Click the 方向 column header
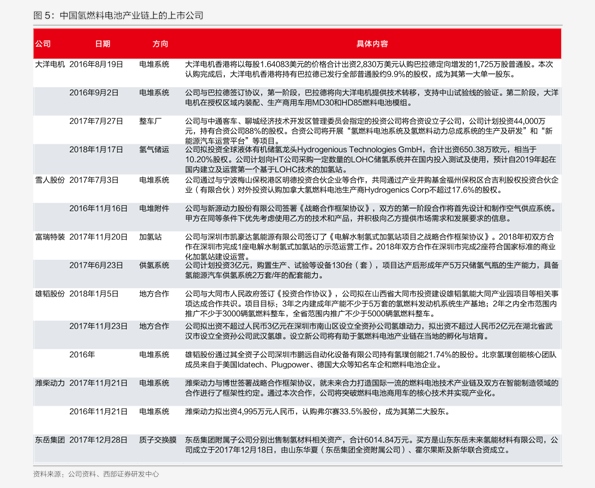The height and width of the screenshot is (488, 595). click(x=160, y=44)
